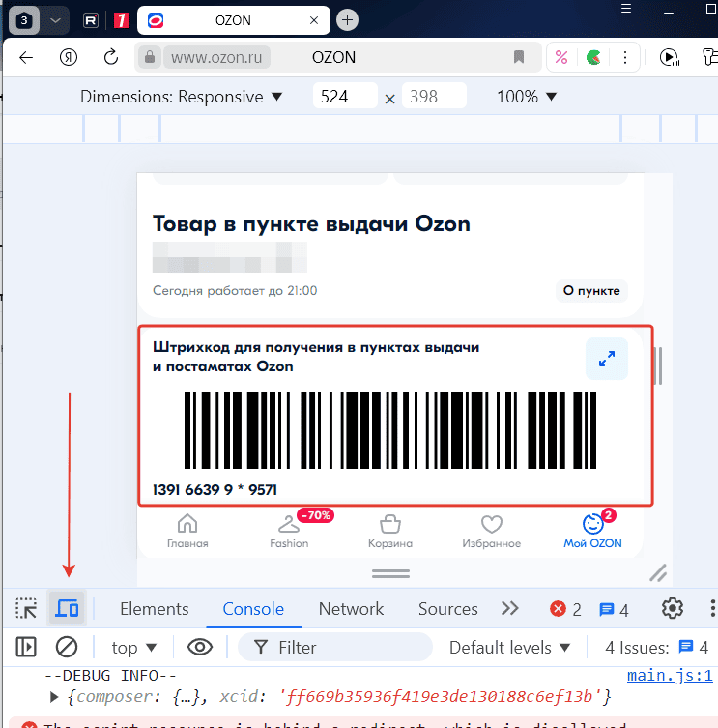Grab the viewport corner resize handle
This screenshot has width=718, height=728.
[658, 573]
